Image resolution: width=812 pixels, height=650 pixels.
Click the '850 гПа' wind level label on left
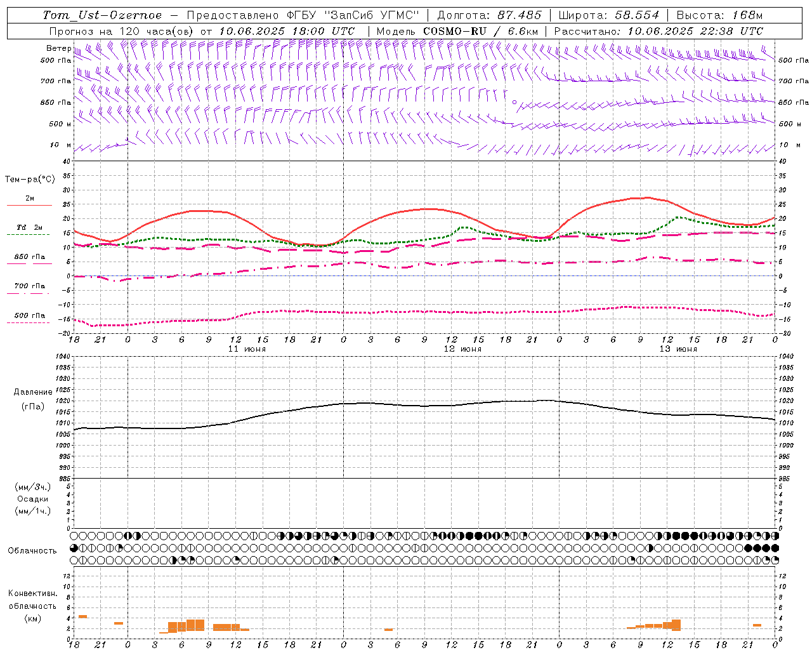pyautogui.click(x=56, y=102)
